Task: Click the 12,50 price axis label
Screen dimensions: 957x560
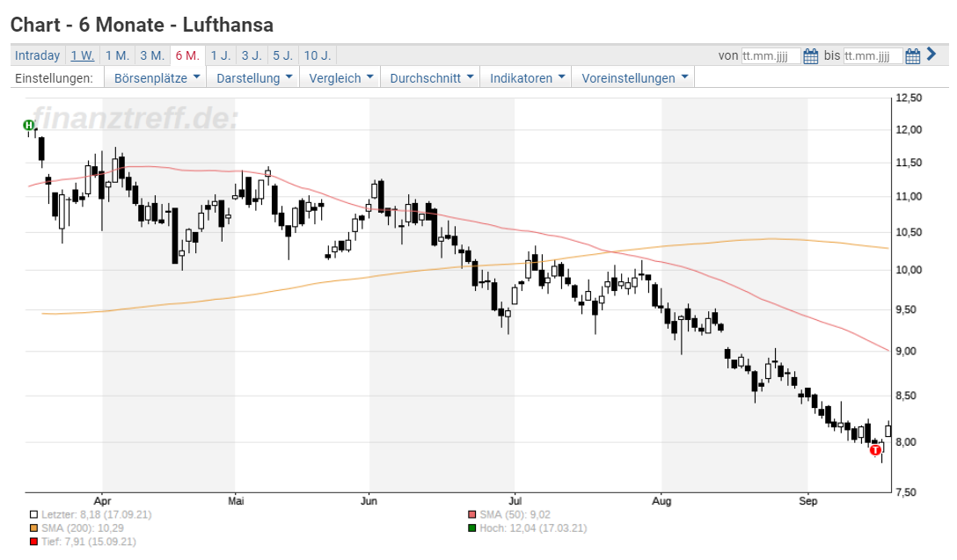Action: click(909, 98)
